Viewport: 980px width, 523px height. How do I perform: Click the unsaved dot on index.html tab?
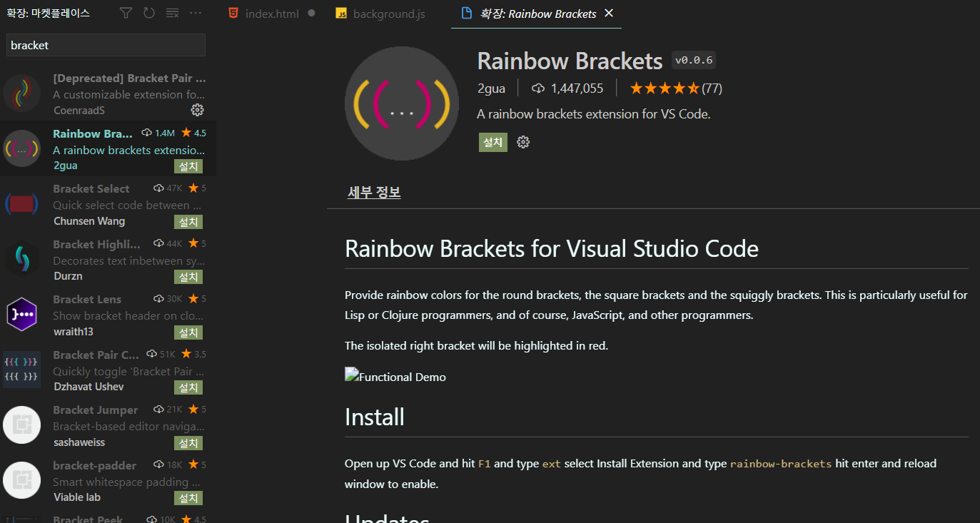tap(311, 13)
